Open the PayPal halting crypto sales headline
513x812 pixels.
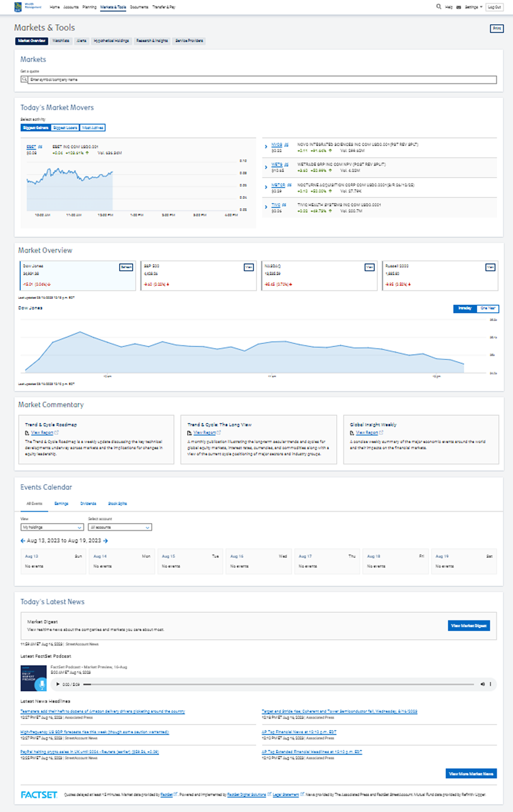click(90, 752)
